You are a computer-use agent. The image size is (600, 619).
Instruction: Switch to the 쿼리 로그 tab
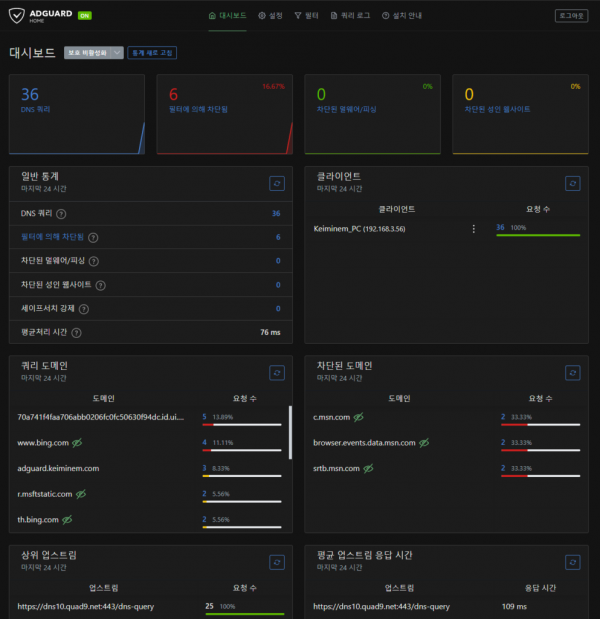pos(351,16)
